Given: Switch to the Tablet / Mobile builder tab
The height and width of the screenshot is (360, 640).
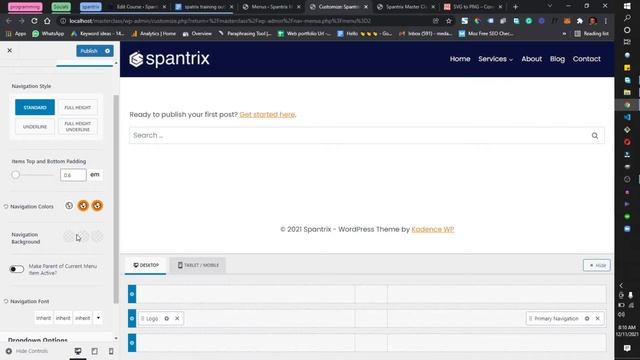Looking at the screenshot, I should point(198,265).
